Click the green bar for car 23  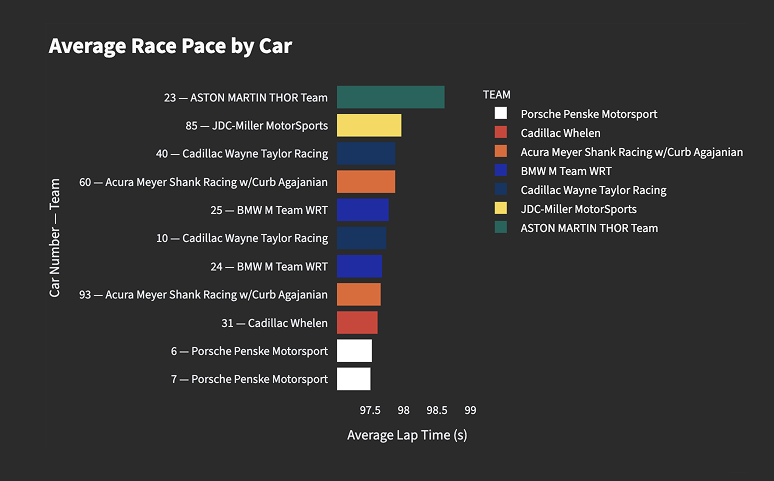[x=390, y=97]
